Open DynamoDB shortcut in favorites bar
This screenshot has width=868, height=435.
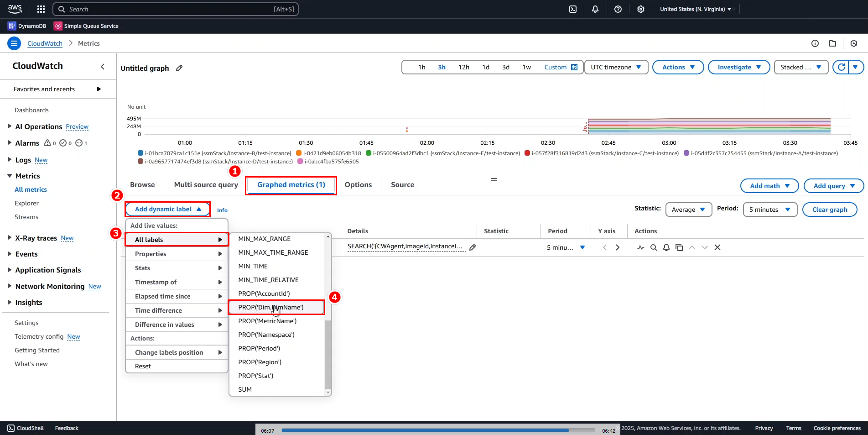click(27, 26)
